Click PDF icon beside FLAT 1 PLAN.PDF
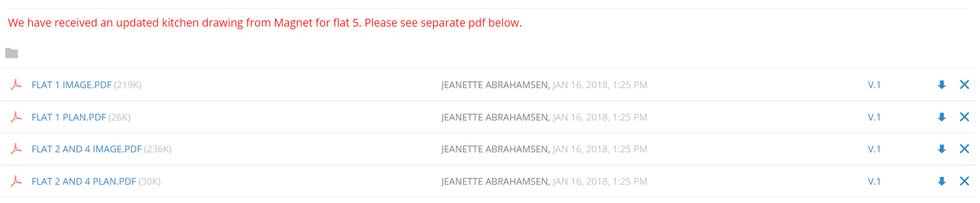 tap(16, 117)
